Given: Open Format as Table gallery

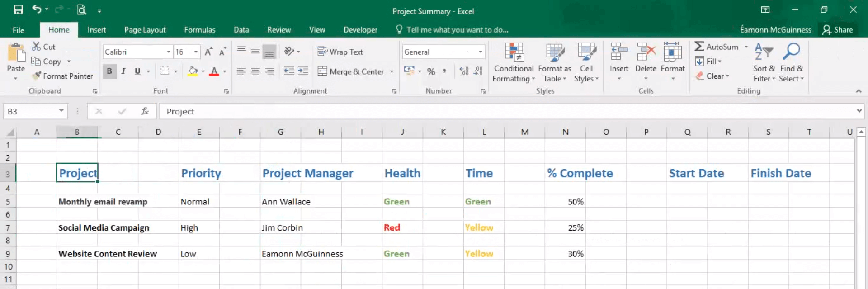Looking at the screenshot, I should [x=555, y=62].
